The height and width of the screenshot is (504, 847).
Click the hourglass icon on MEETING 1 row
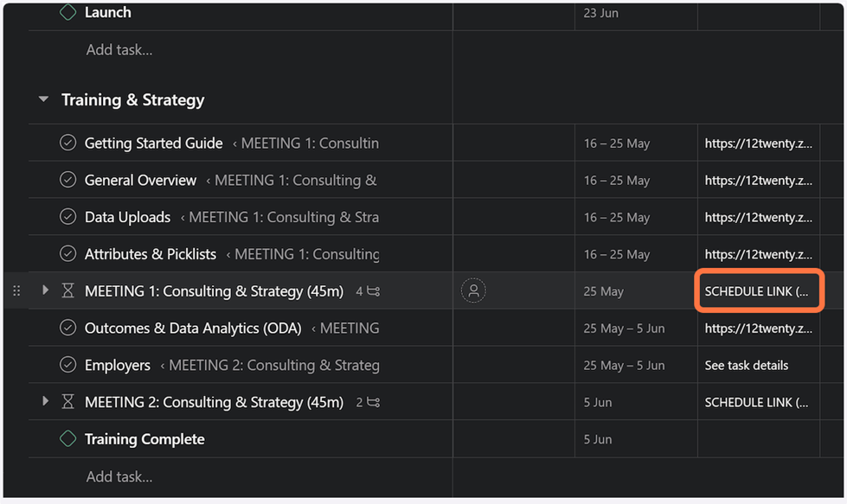coord(67,291)
